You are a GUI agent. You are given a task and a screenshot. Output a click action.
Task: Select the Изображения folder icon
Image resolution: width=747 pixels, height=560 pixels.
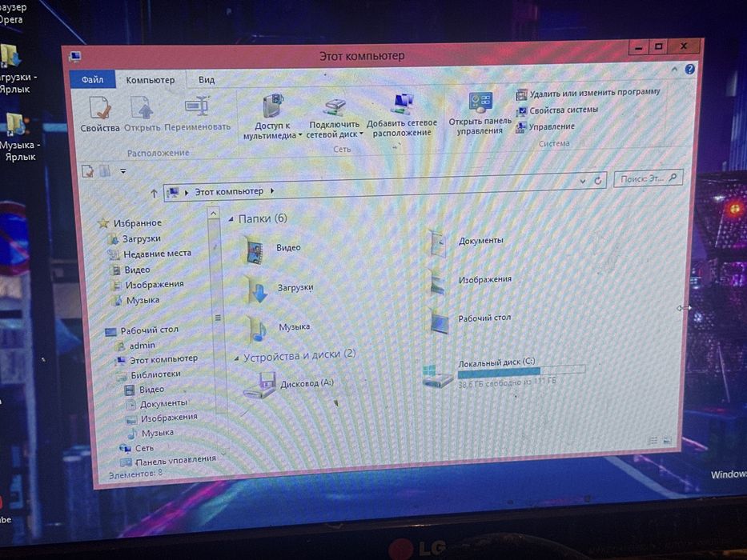tap(438, 282)
